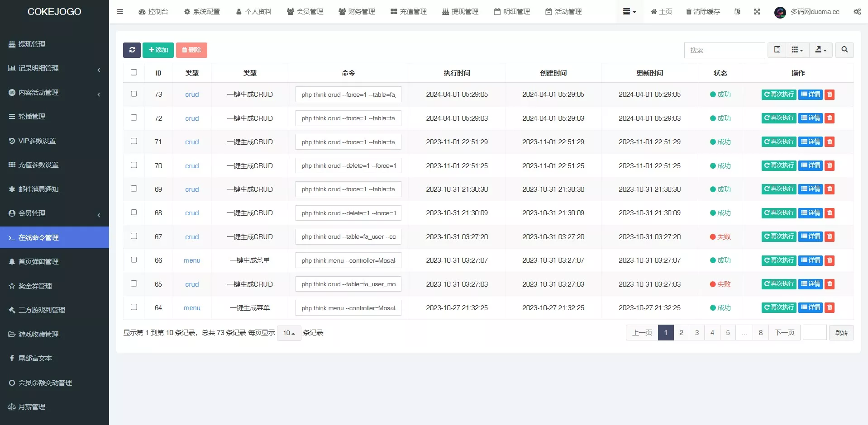
Task: Click the refresh icon above the table
Action: point(132,50)
